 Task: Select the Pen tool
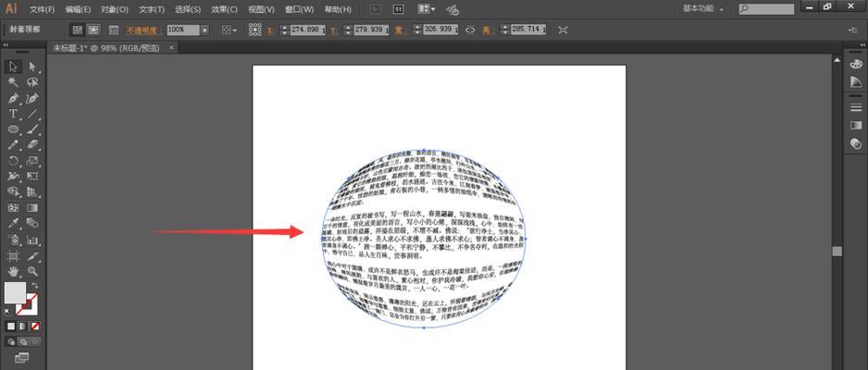point(14,98)
